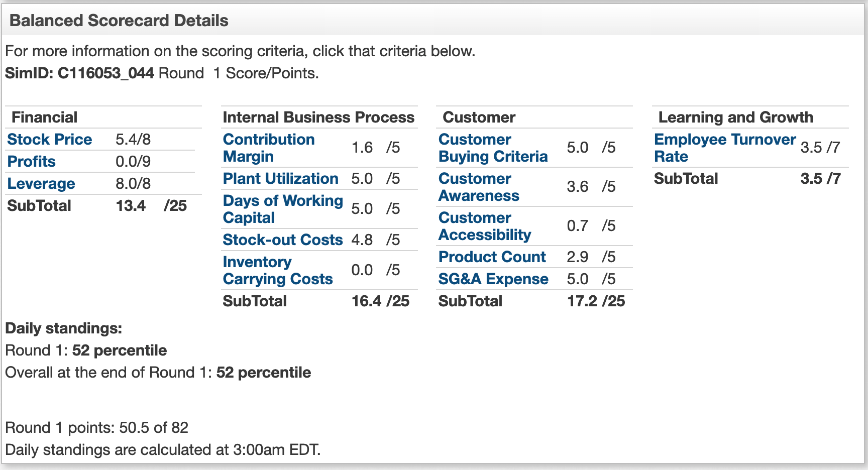
Task: Click the Balanced Scorecard Details header
Action: 119,21
